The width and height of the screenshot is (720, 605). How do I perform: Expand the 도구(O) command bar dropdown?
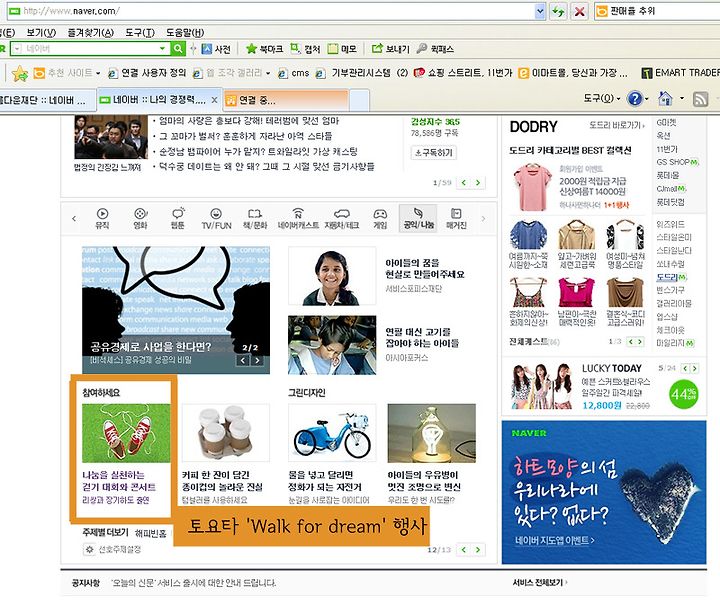coord(619,99)
